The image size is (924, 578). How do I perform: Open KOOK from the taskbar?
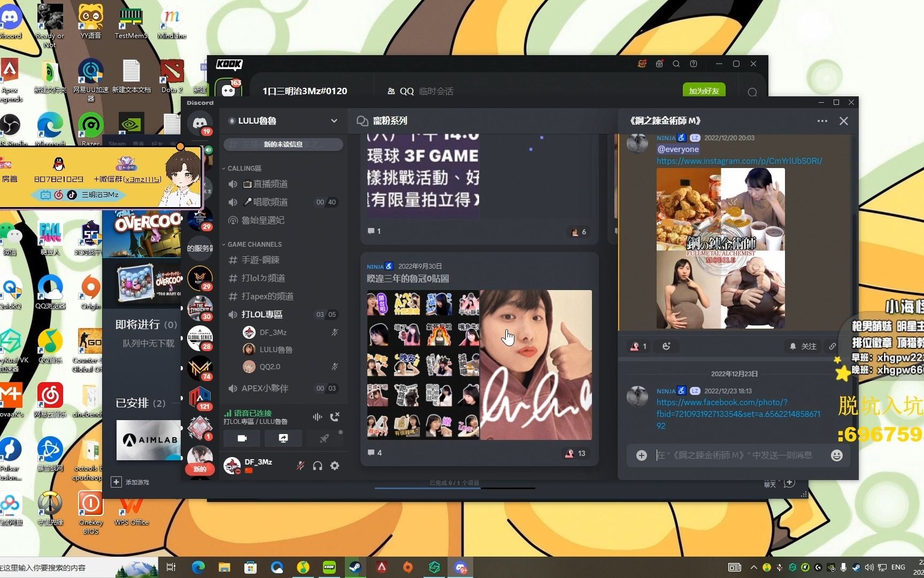tap(329, 567)
